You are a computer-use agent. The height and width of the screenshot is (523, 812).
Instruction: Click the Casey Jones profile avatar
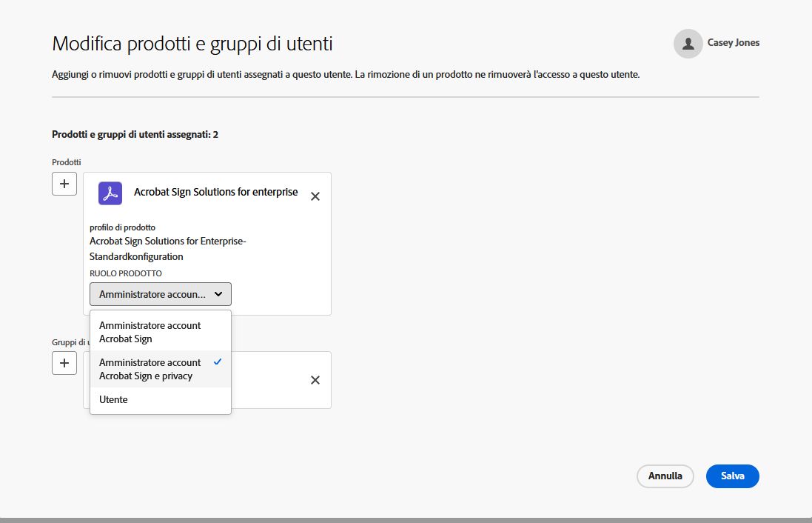pyautogui.click(x=688, y=43)
